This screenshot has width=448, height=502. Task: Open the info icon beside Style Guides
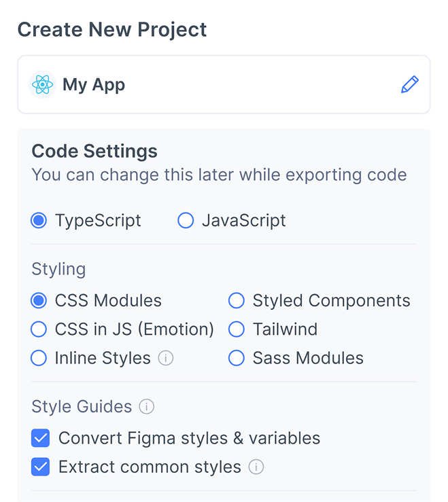click(146, 407)
